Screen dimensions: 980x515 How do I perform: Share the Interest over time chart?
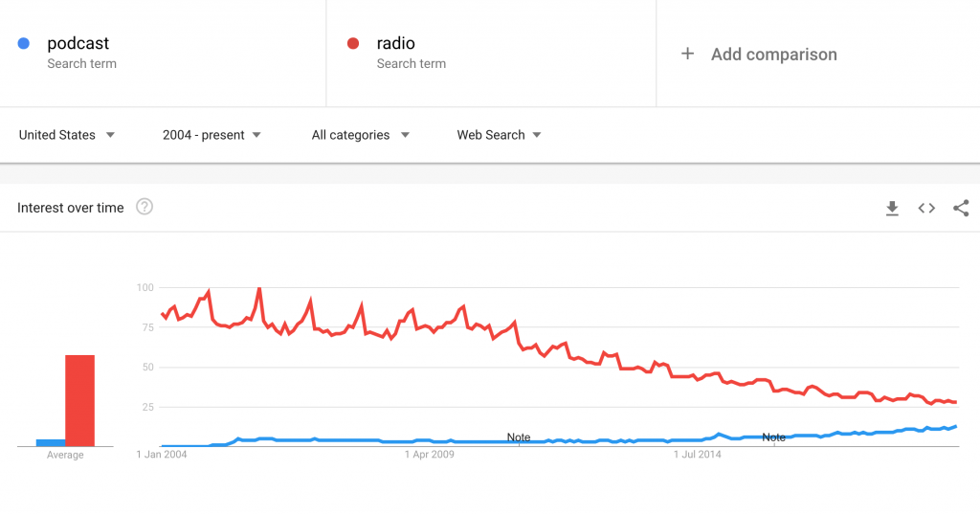(961, 208)
